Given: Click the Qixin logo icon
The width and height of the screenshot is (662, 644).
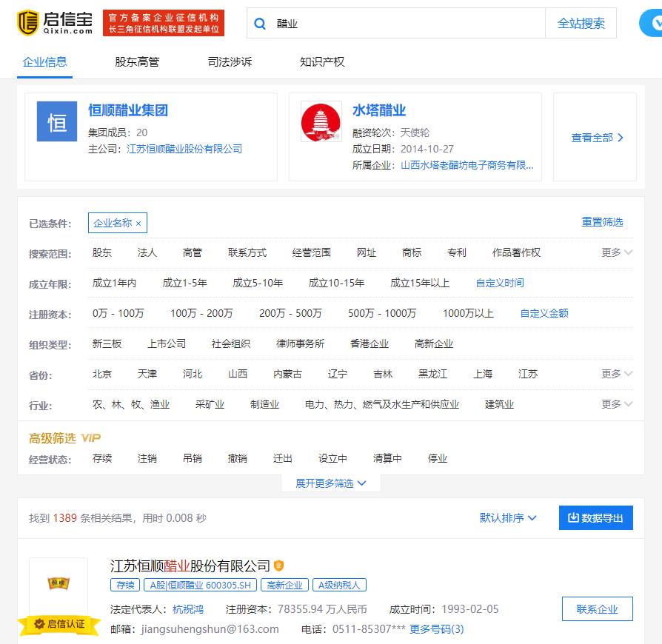Looking at the screenshot, I should point(27,23).
